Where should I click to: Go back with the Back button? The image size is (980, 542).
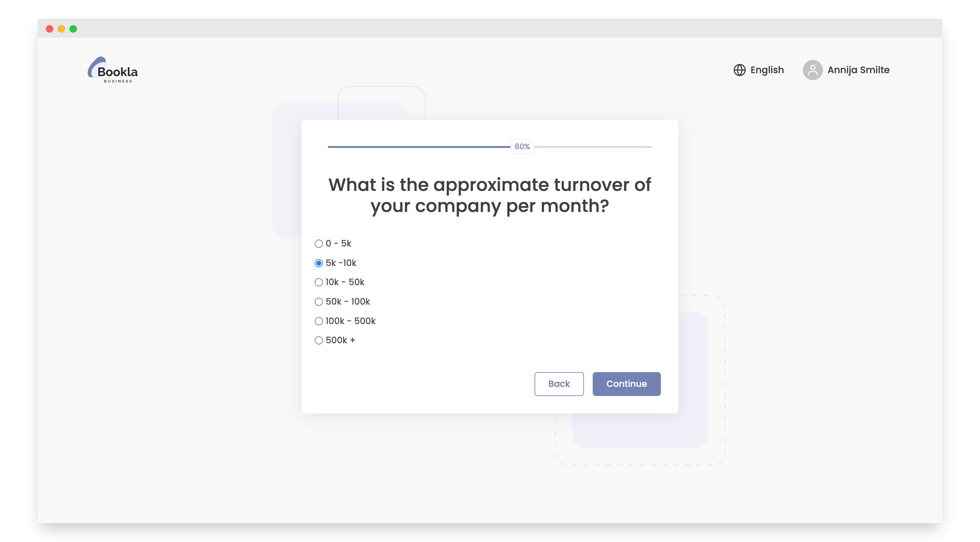point(558,384)
